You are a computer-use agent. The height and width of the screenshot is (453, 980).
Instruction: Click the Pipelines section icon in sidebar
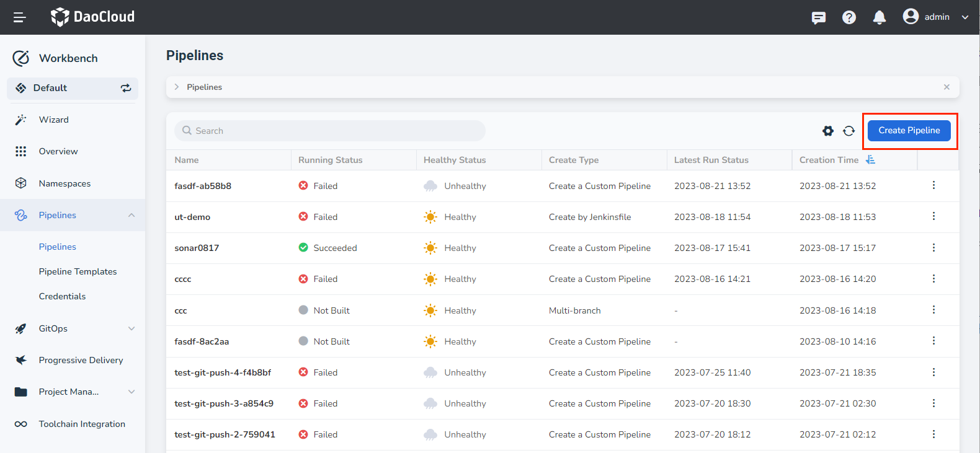pos(21,215)
